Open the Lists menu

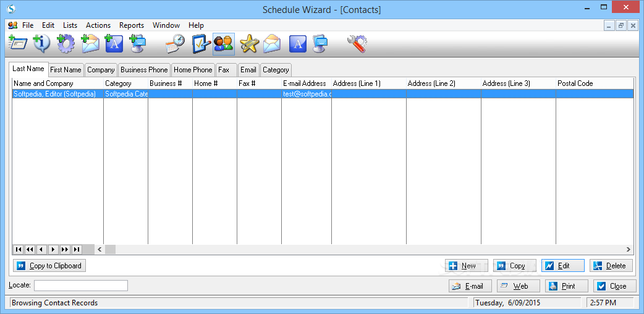pos(70,25)
